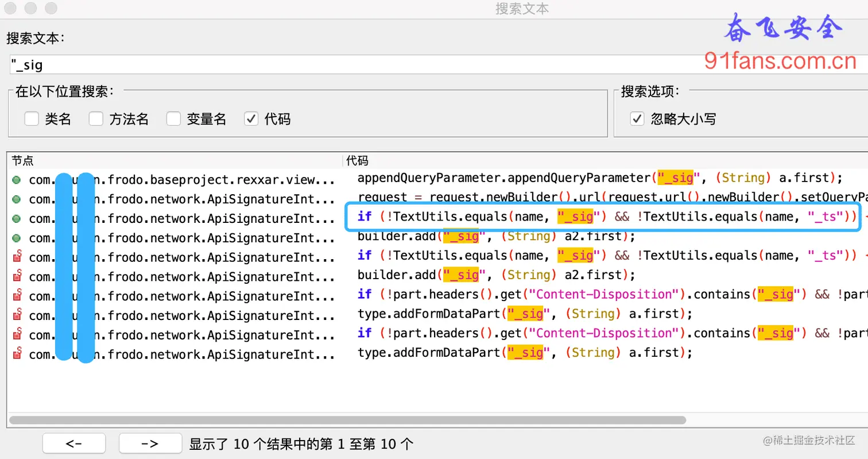Image resolution: width=868 pixels, height=459 pixels.
Task: Go to previous results with <- button
Action: coord(73,443)
